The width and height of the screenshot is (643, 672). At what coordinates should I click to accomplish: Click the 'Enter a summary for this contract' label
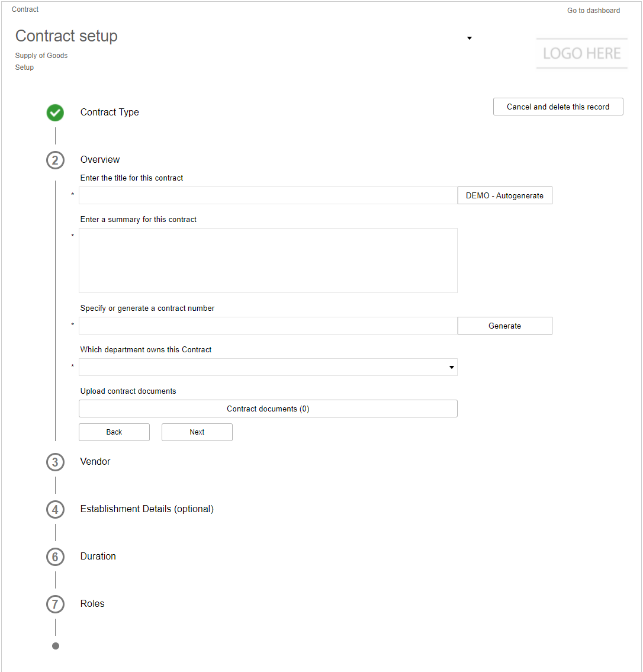point(139,220)
